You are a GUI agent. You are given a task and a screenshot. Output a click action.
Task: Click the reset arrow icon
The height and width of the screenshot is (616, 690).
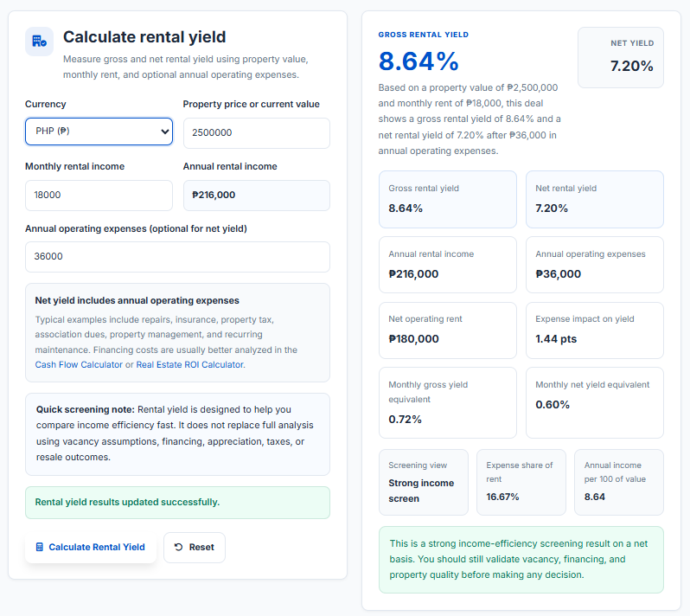pyautogui.click(x=178, y=547)
